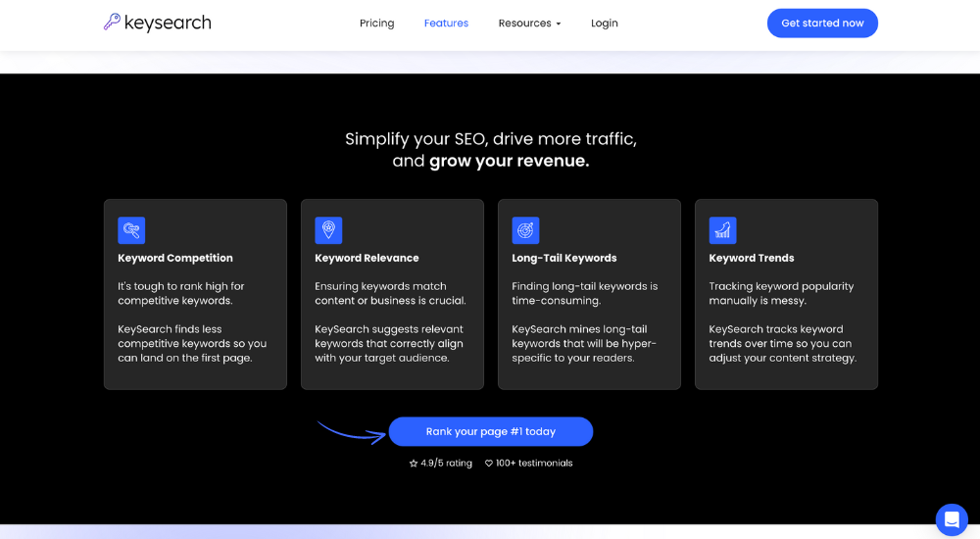Screen dimensions: 980x539
Task: Click the Keyword Competition card icon
Action: point(131,230)
